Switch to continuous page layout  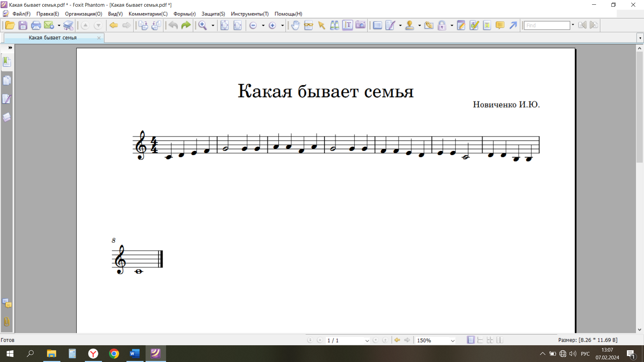[480, 340]
